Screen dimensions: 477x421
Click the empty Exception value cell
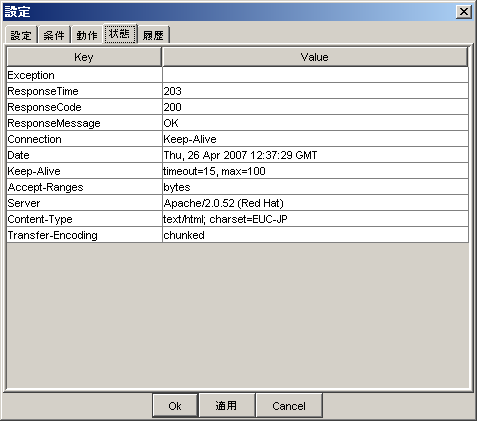point(315,75)
